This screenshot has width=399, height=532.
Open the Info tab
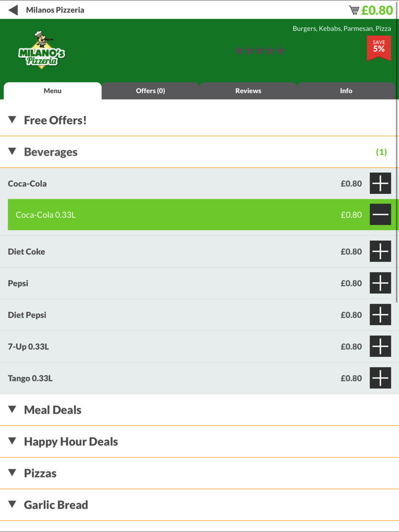346,91
